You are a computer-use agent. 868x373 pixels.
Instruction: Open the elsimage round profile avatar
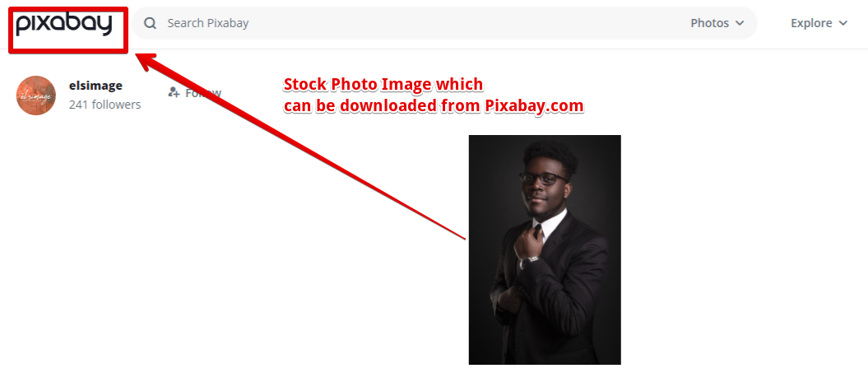coord(36,96)
